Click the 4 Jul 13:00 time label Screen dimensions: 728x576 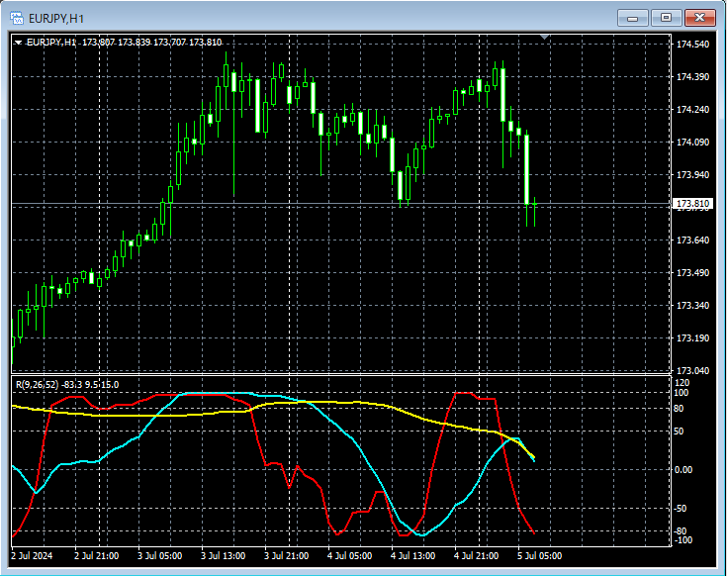tap(412, 556)
